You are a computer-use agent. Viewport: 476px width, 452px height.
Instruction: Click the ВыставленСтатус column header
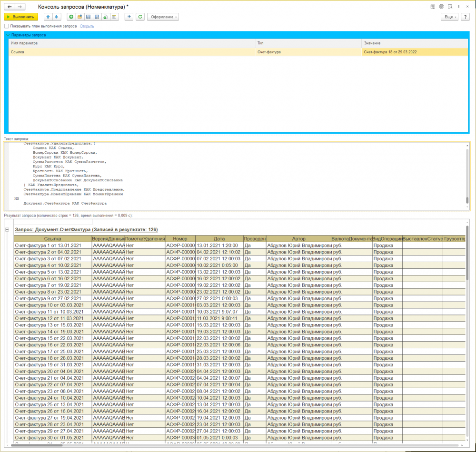[x=423, y=239]
